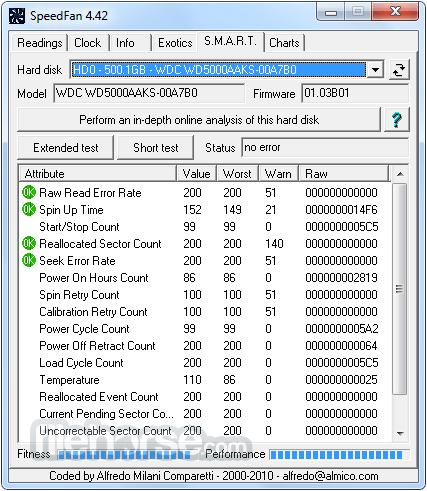Click the OK icon beside Seek Error Rate

click(x=29, y=260)
